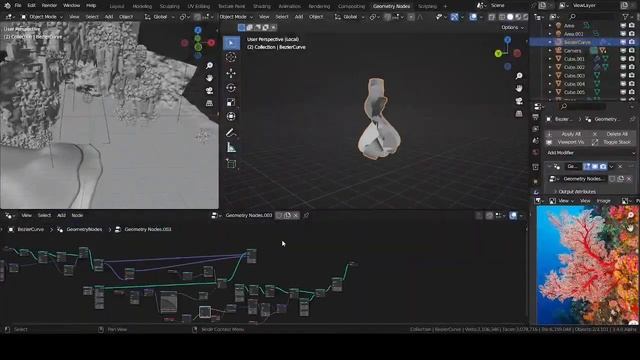
Task: Select the Select Box tool in center viewport
Action: [x=231, y=43]
